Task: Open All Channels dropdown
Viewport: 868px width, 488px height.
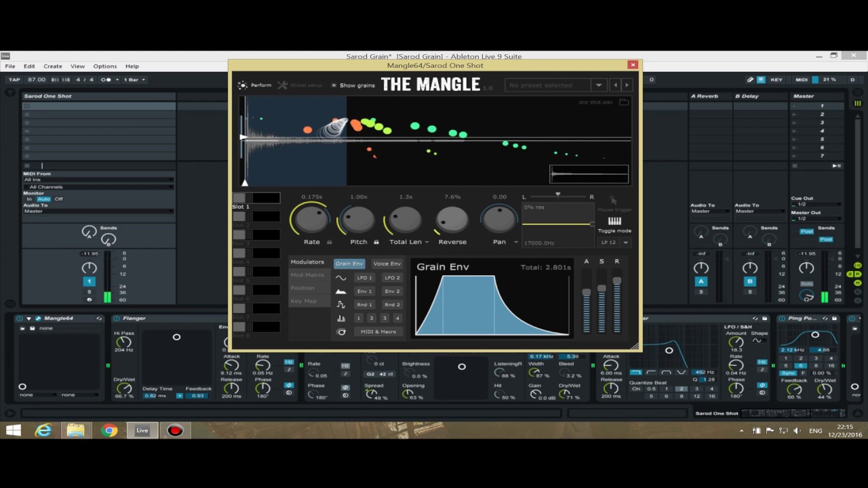Action: (x=98, y=187)
